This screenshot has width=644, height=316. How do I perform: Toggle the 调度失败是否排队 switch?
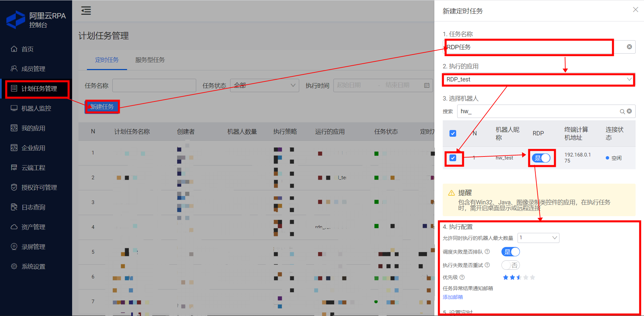tap(511, 252)
